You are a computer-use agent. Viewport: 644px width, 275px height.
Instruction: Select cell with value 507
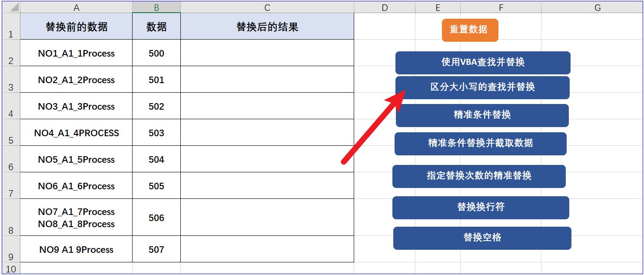[x=156, y=249]
